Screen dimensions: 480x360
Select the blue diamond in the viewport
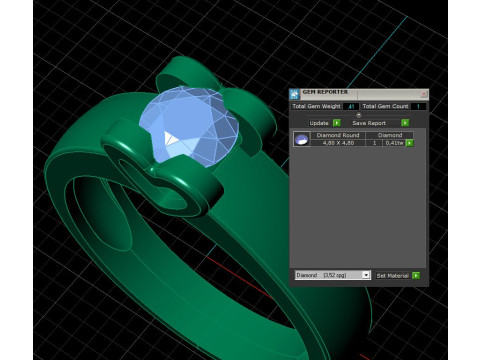click(x=189, y=127)
